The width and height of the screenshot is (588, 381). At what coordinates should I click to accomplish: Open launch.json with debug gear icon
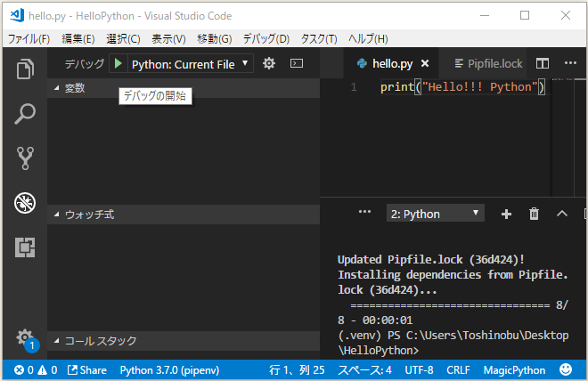pyautogui.click(x=269, y=64)
